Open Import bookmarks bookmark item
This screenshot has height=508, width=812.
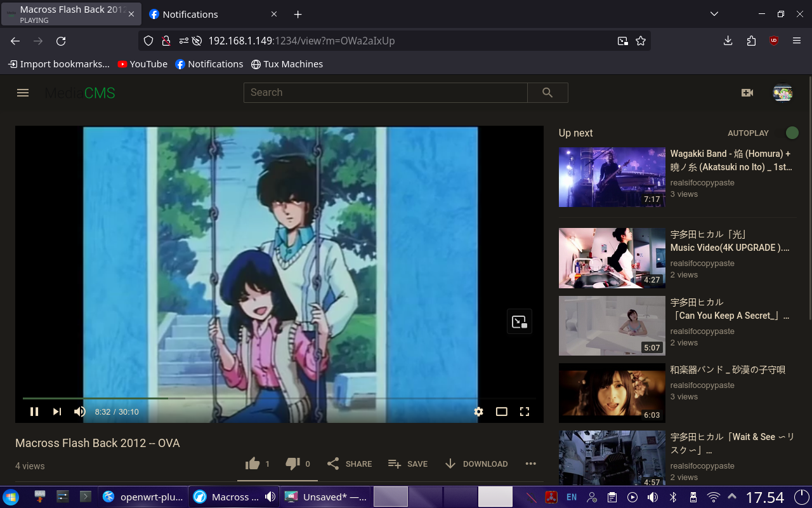point(58,64)
